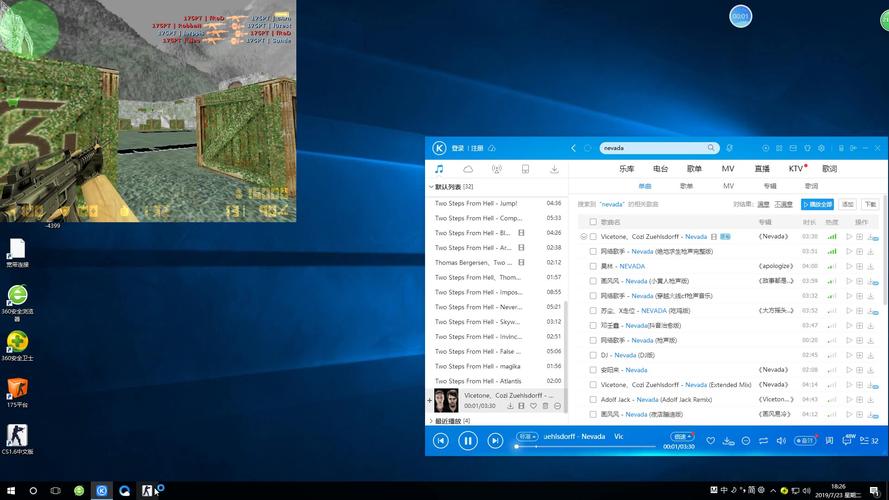Check the DJ - Nevada result
889x500 pixels.
593,355
